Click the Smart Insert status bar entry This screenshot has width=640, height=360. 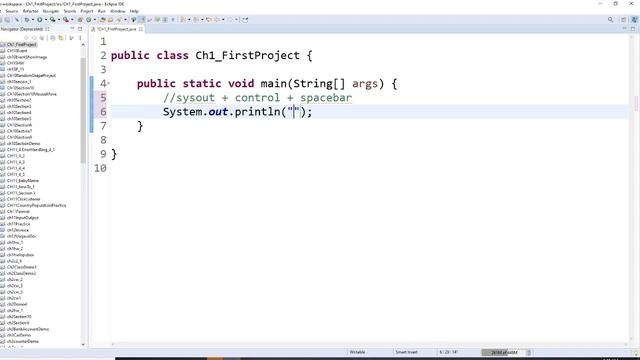(x=406, y=352)
